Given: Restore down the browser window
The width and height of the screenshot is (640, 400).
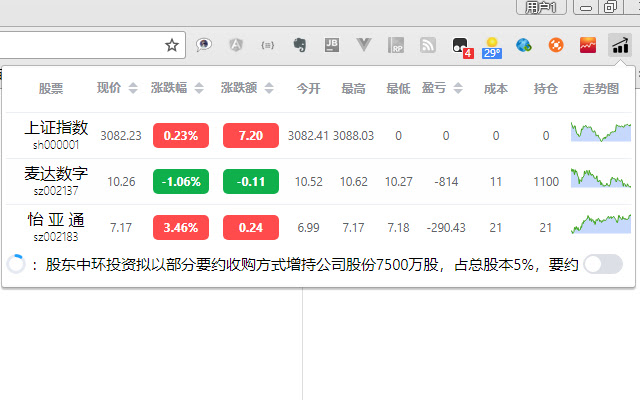Looking at the screenshot, I should [x=610, y=7].
